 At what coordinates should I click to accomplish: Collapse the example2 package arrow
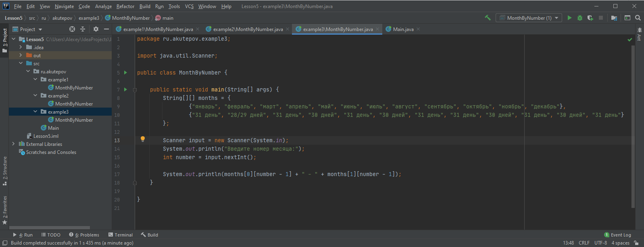click(35, 95)
